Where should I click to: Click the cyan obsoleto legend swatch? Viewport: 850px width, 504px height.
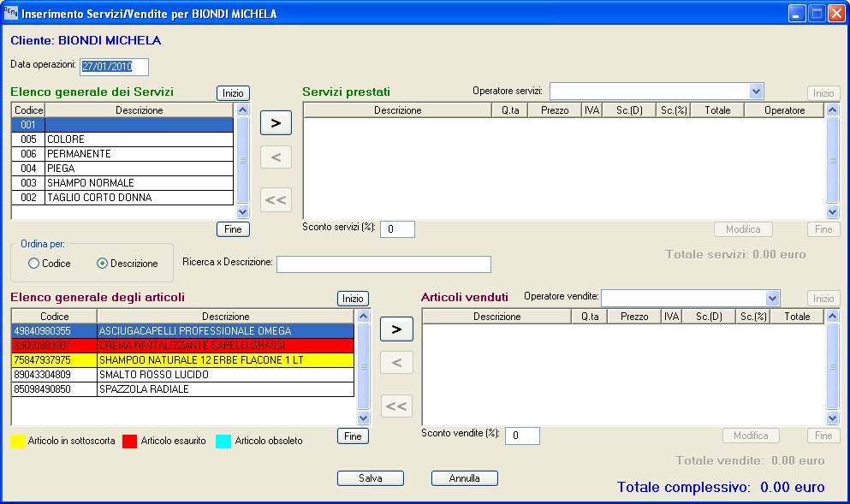(223, 442)
